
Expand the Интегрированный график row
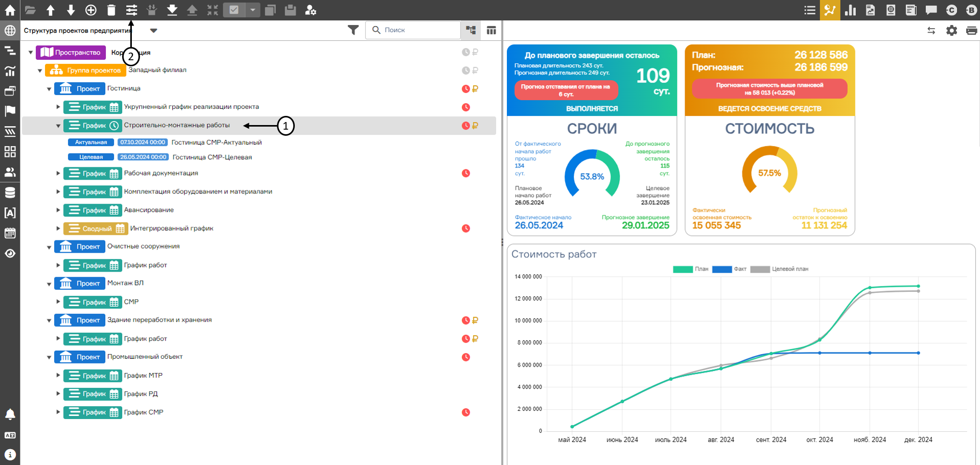tap(58, 228)
